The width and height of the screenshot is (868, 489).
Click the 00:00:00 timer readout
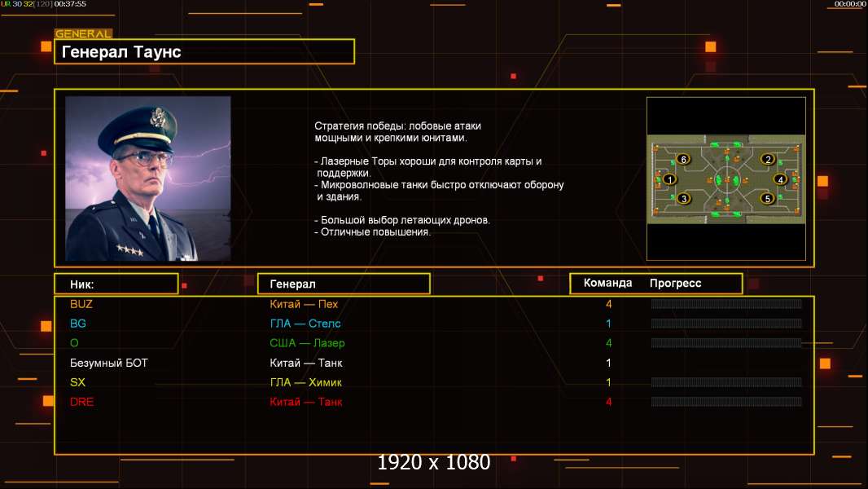[x=851, y=4]
